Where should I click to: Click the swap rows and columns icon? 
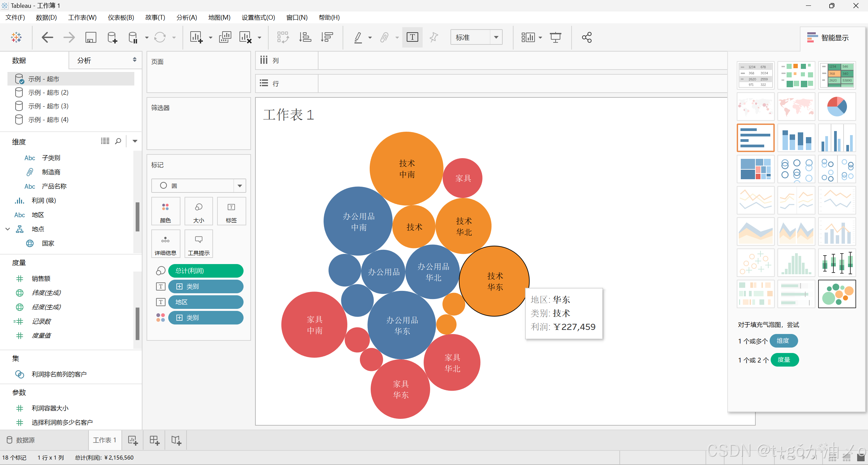pyautogui.click(x=283, y=37)
